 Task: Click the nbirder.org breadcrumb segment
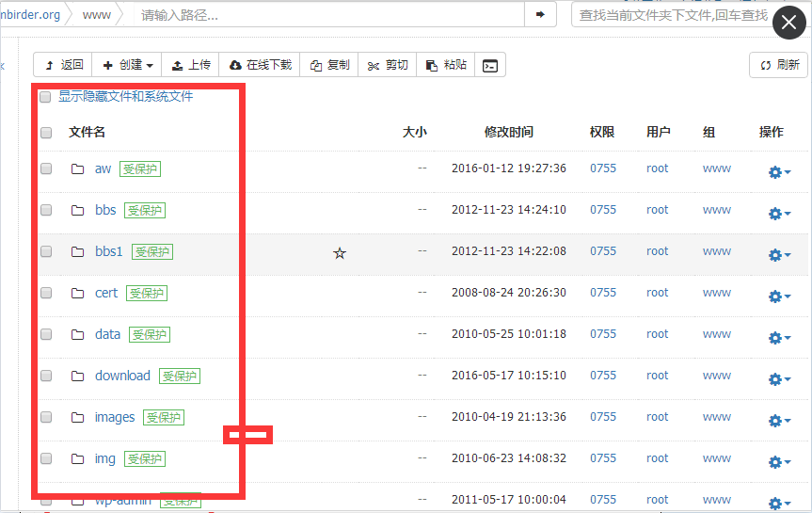(x=30, y=15)
